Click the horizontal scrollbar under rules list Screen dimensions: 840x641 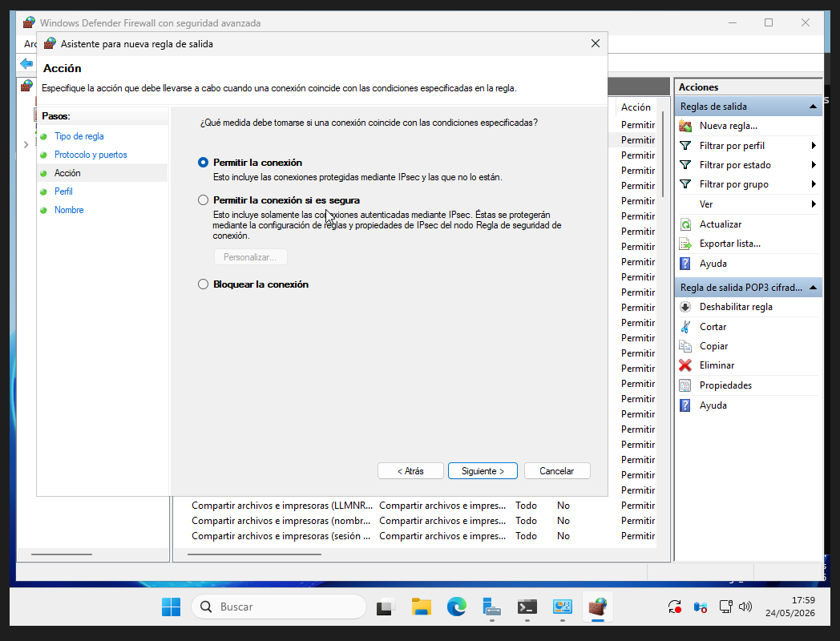[254, 554]
